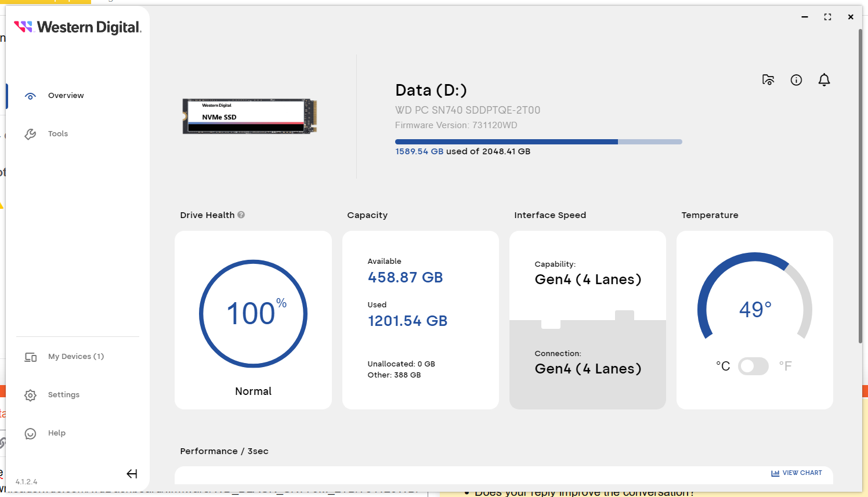Click the °F unit label
868x497 pixels.
[x=786, y=366]
